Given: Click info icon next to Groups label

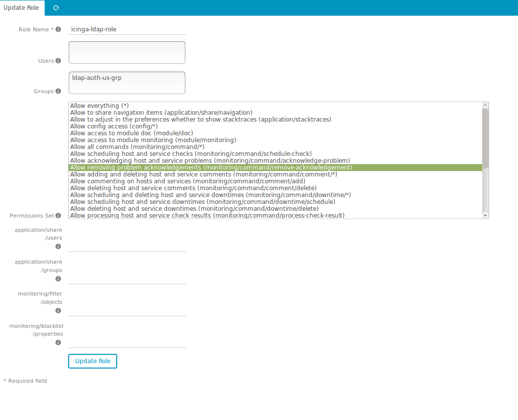Looking at the screenshot, I should click(x=58, y=91).
